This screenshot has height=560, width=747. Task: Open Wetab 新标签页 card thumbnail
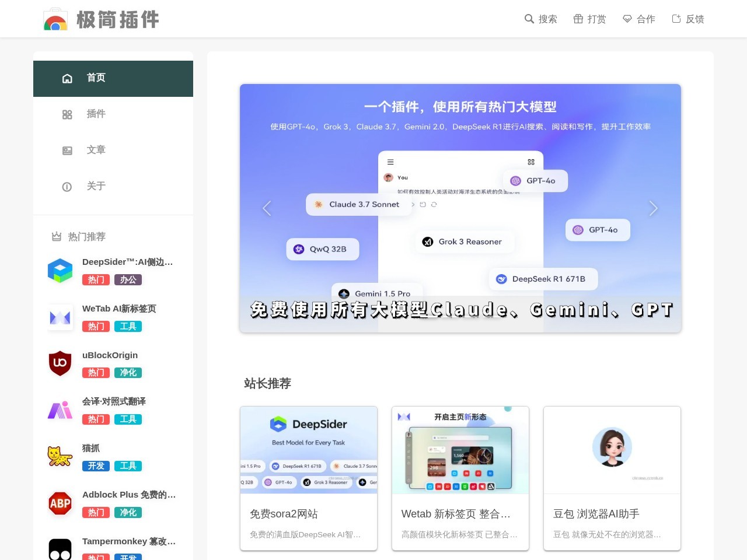pos(460,450)
